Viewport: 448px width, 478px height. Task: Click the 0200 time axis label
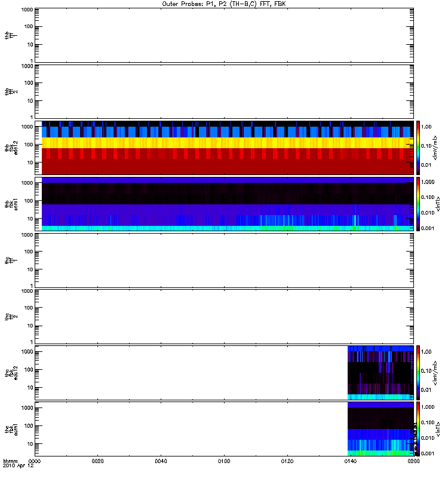(413, 461)
